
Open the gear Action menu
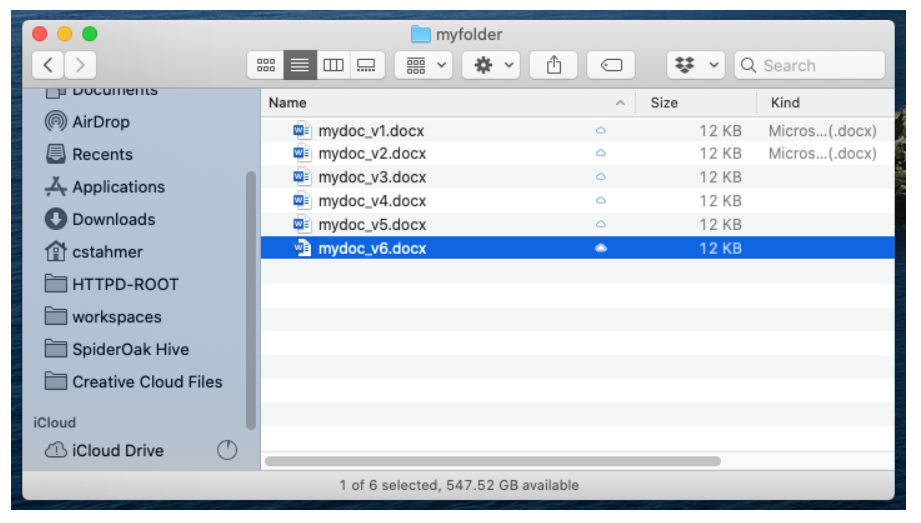point(494,66)
